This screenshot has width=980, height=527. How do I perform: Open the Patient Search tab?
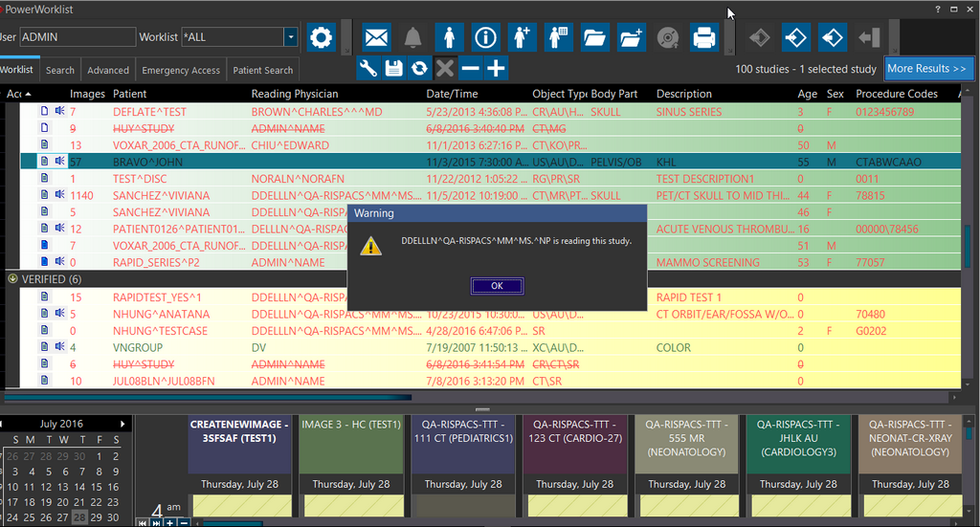click(263, 70)
